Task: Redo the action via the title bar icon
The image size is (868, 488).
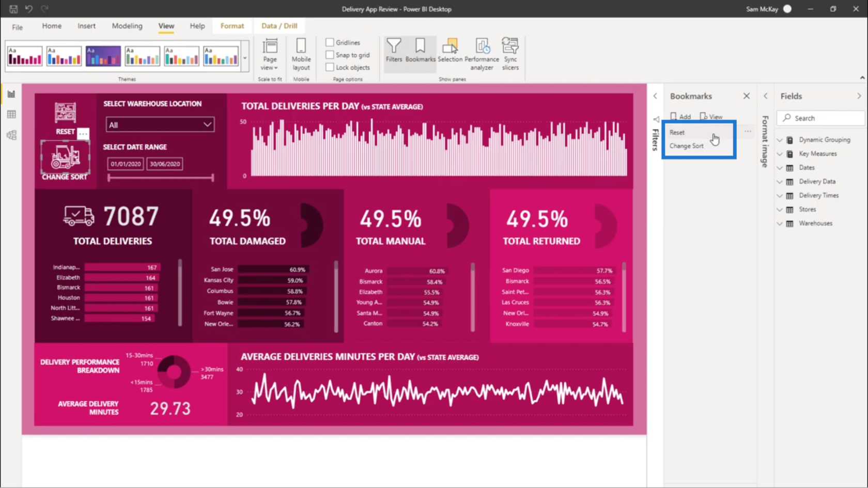Action: [x=45, y=9]
